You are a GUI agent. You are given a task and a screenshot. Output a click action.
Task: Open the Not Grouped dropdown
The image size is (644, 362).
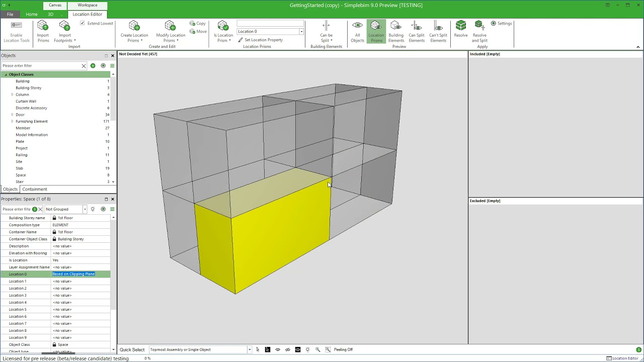85,209
